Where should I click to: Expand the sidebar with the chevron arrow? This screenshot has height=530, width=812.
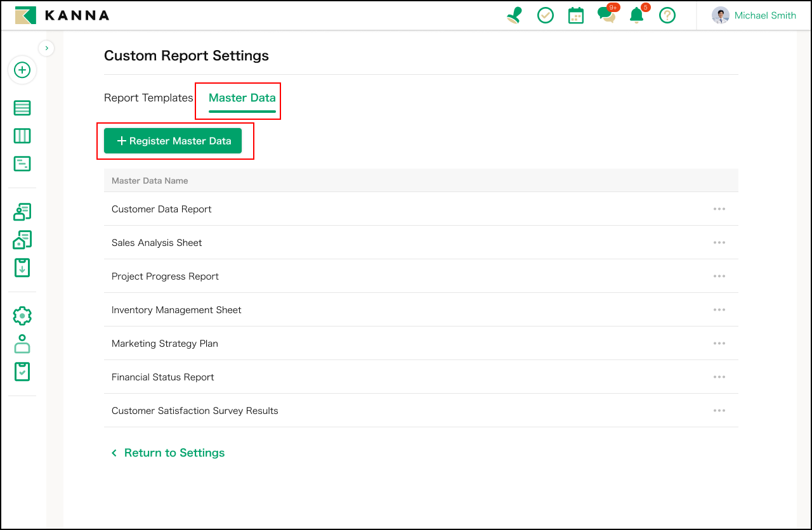46,48
